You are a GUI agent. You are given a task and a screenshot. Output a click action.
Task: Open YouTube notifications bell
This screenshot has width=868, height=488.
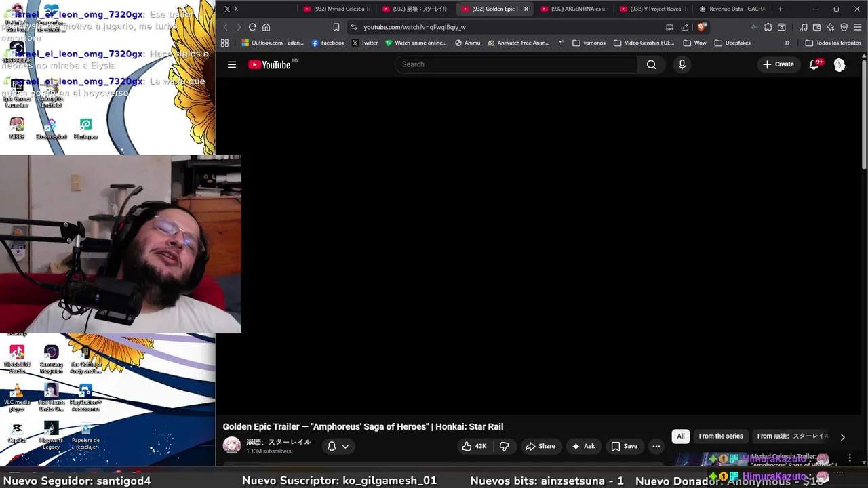coord(814,64)
